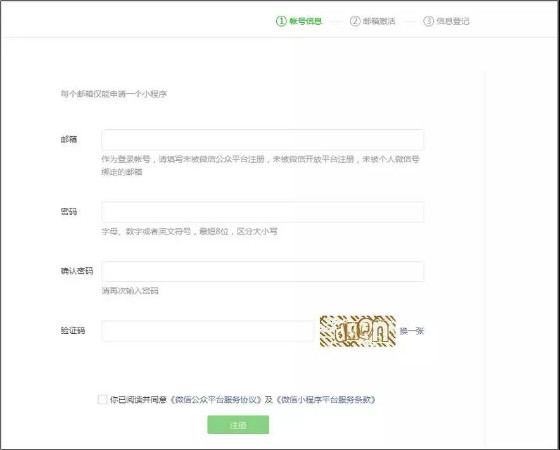
Task: Click the step 2 circle icon
Action: pos(355,21)
